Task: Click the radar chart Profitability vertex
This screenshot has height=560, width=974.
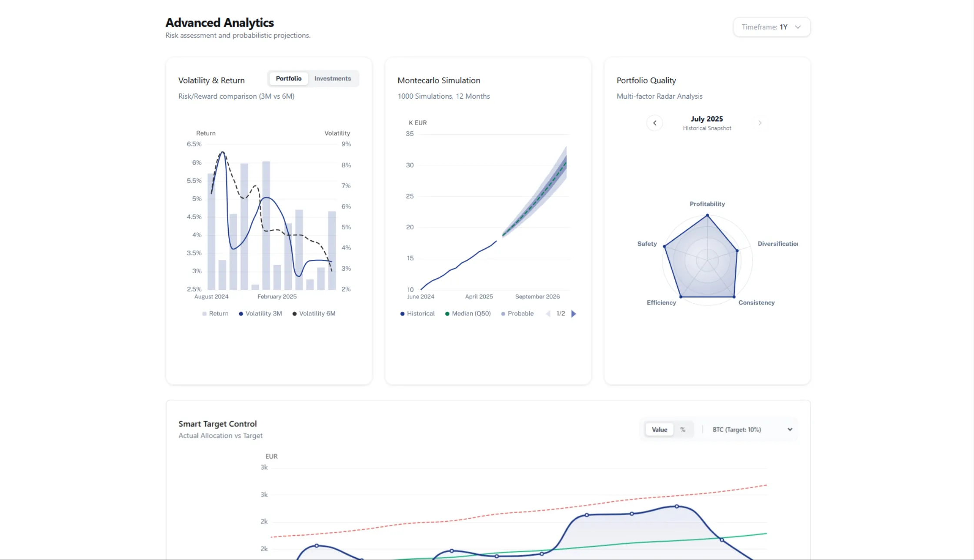Action: click(707, 215)
